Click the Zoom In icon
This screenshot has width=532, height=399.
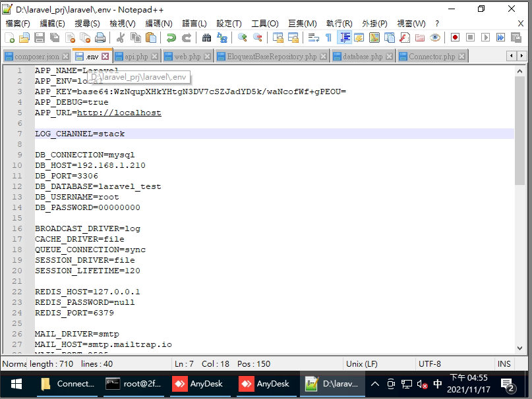point(242,38)
